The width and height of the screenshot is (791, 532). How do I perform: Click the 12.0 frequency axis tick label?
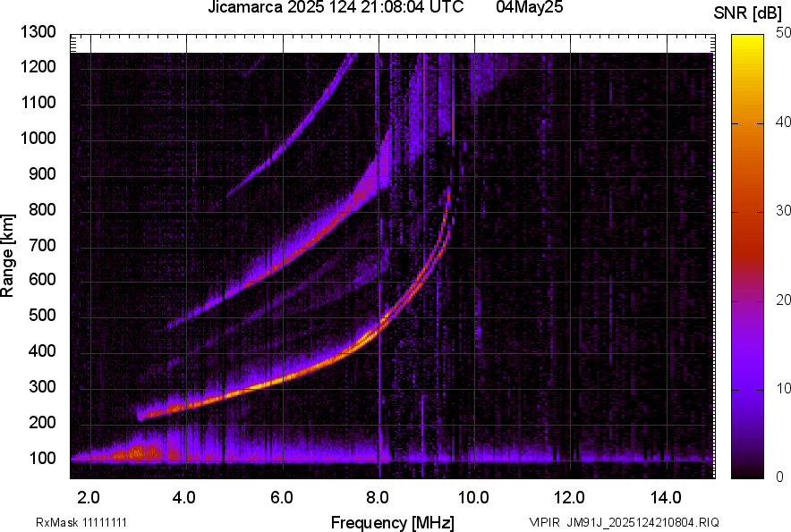(x=570, y=498)
